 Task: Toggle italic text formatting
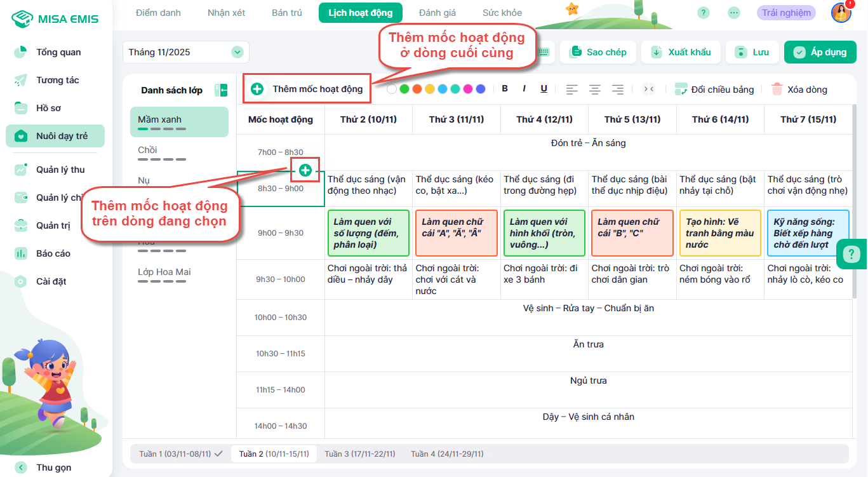[524, 89]
